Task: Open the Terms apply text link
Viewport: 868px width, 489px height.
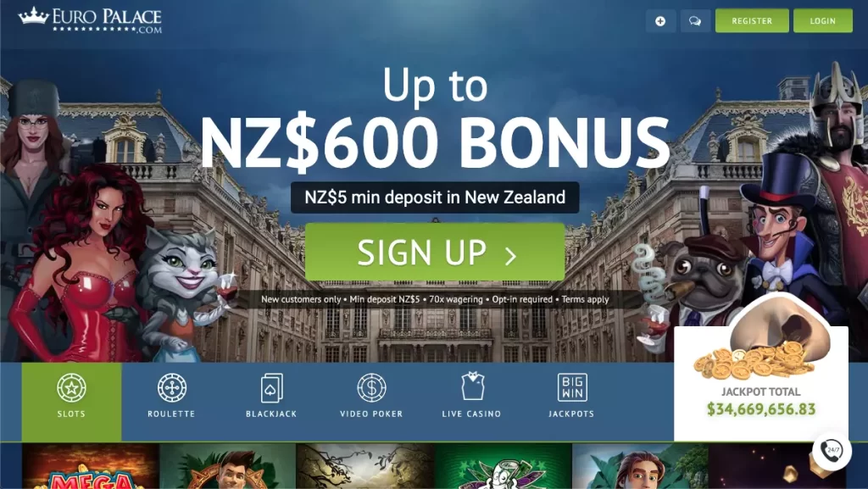Action: click(x=585, y=299)
